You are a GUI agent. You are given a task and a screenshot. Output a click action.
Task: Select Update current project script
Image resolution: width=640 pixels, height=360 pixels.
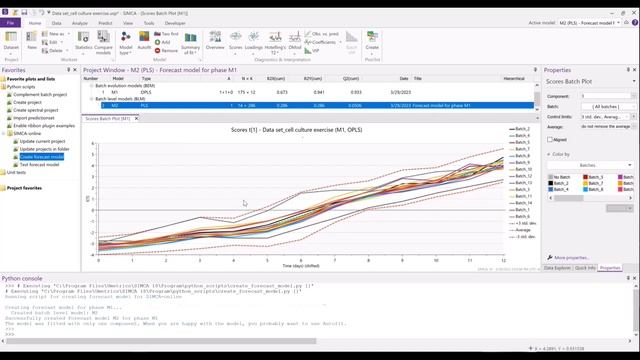42,141
